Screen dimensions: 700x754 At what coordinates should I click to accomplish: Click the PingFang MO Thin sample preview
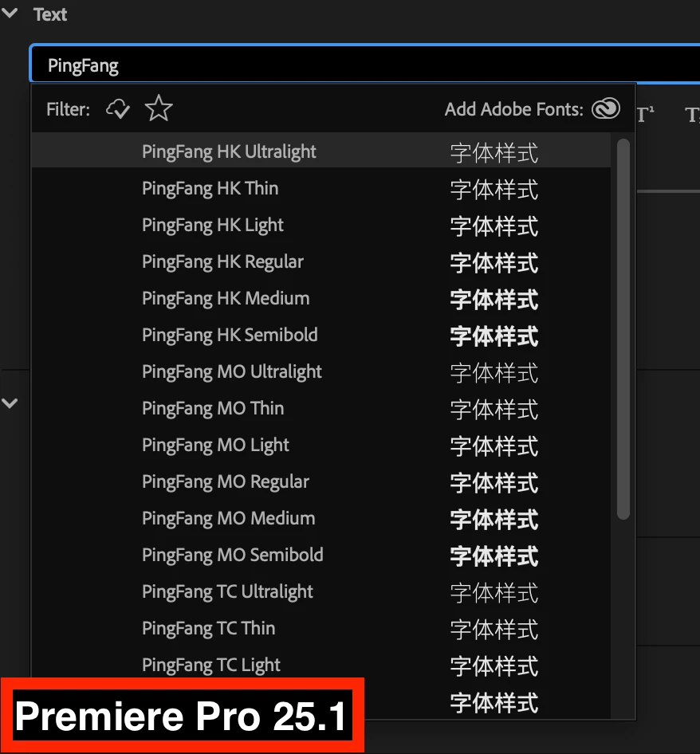pos(494,409)
